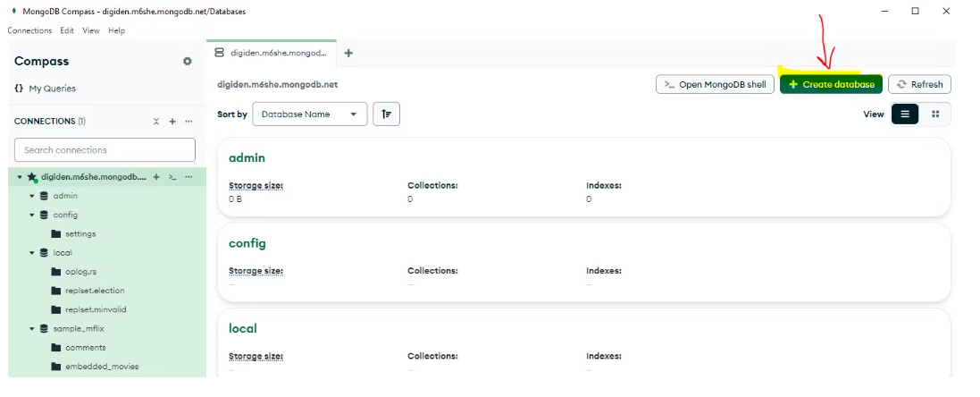The width and height of the screenshot is (980, 397).
Task: Collapse the config database in sidebar
Action: pyautogui.click(x=32, y=215)
